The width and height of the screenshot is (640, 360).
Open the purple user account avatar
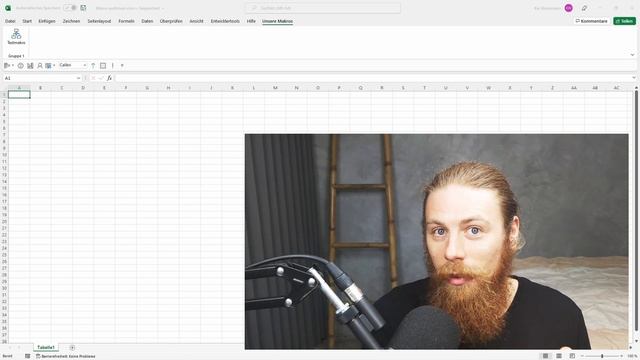(x=569, y=8)
